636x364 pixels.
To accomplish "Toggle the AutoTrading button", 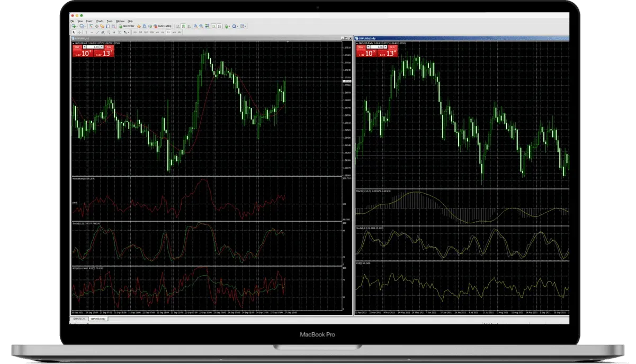I will coord(164,26).
